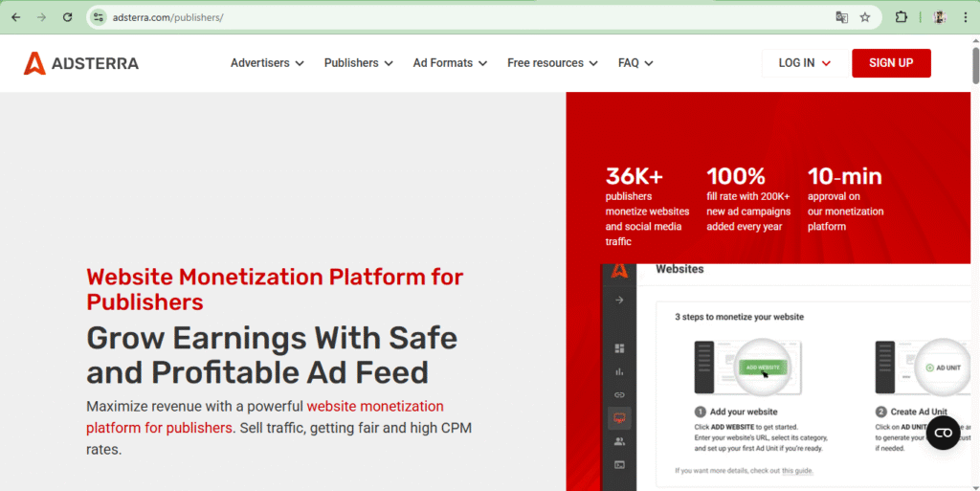
Task: Click the green ADD WEBSITE button illustration
Action: [763, 368]
